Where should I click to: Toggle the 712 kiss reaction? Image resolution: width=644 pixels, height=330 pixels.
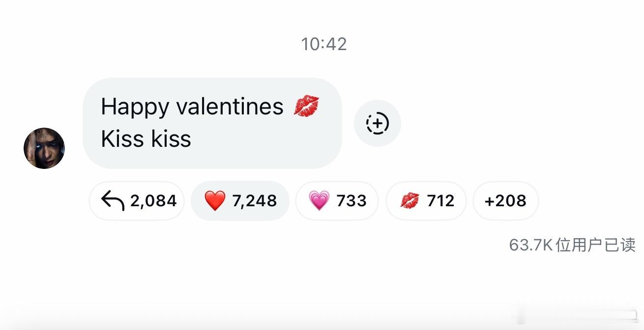click(x=426, y=201)
